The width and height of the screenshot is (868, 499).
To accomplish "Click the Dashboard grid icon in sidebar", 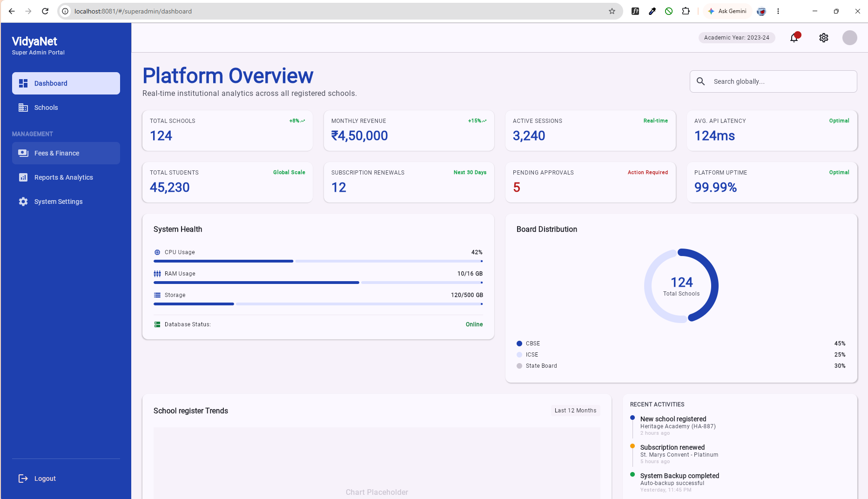I will tap(23, 83).
